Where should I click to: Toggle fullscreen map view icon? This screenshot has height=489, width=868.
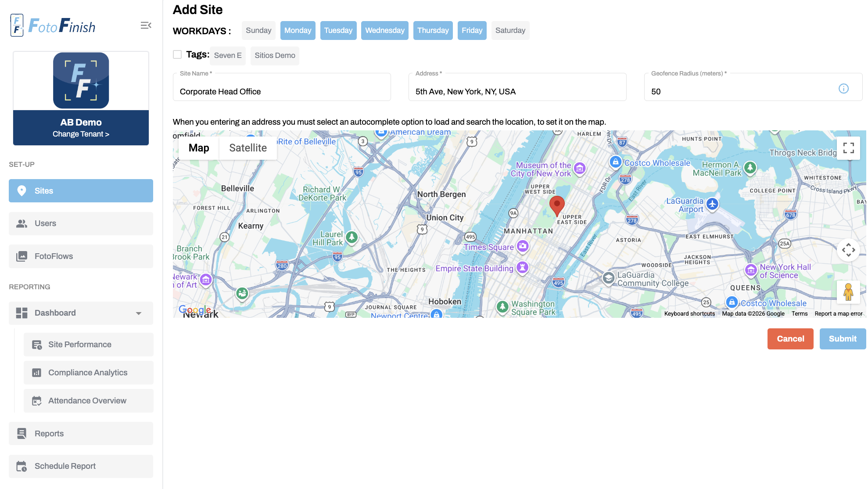848,148
